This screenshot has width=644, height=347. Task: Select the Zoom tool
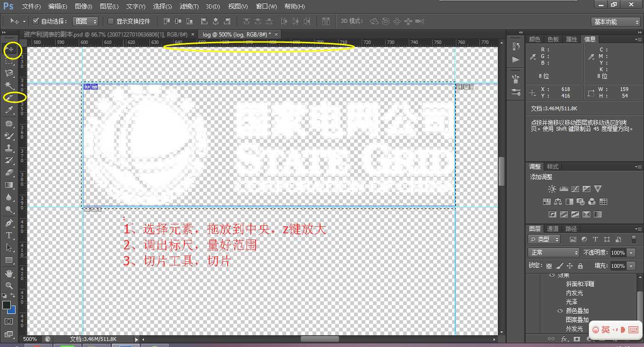(9, 285)
